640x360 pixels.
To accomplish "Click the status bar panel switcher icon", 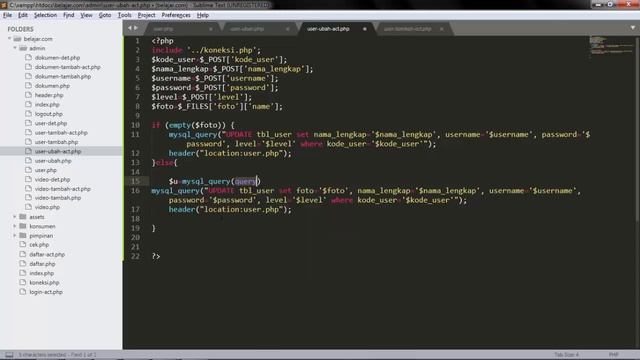I will (x=9, y=355).
